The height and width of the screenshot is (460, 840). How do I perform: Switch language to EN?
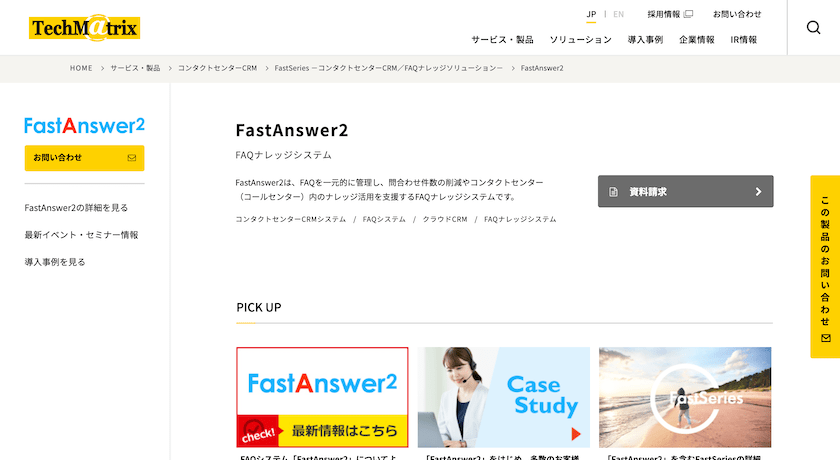pyautogui.click(x=618, y=14)
